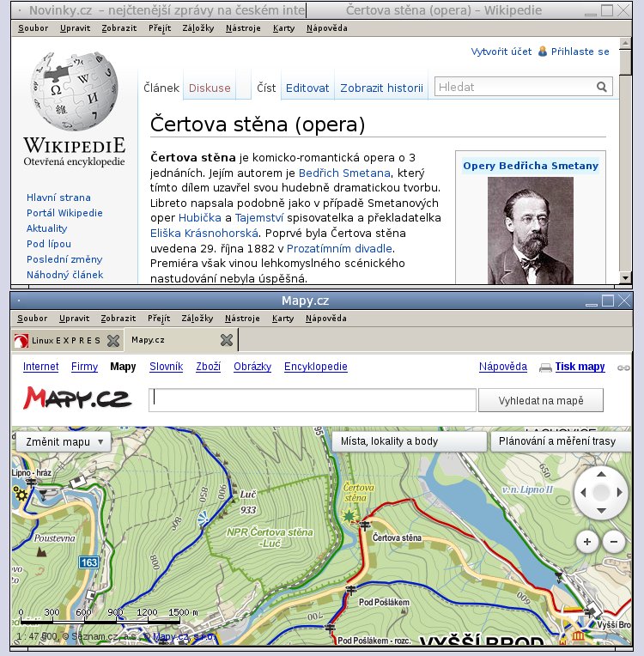The width and height of the screenshot is (644, 656).
Task: Click the Přihlaste se link
Action: point(580,52)
